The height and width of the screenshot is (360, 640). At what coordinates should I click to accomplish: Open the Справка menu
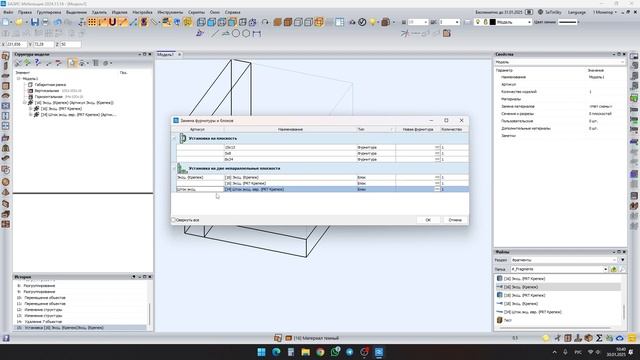(232, 12)
